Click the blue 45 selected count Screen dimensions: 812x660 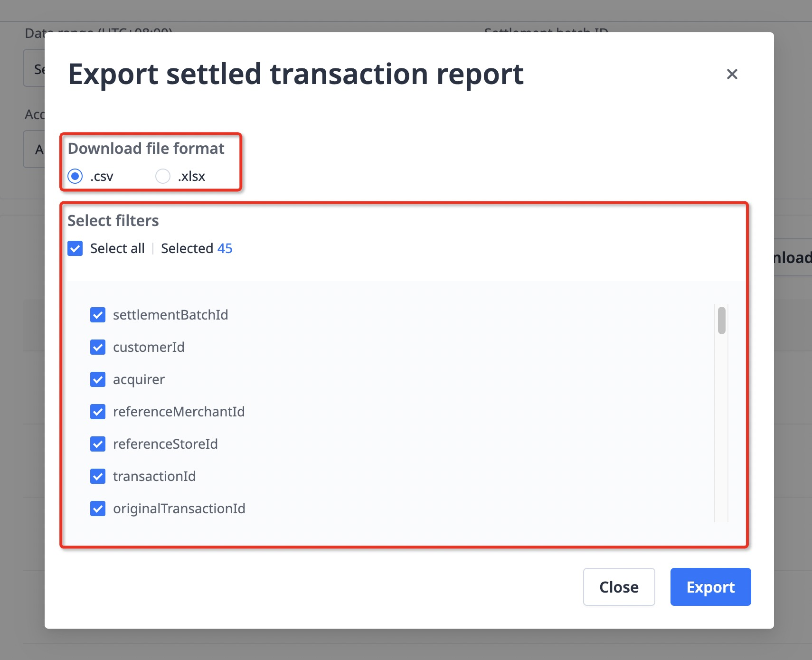(x=225, y=248)
